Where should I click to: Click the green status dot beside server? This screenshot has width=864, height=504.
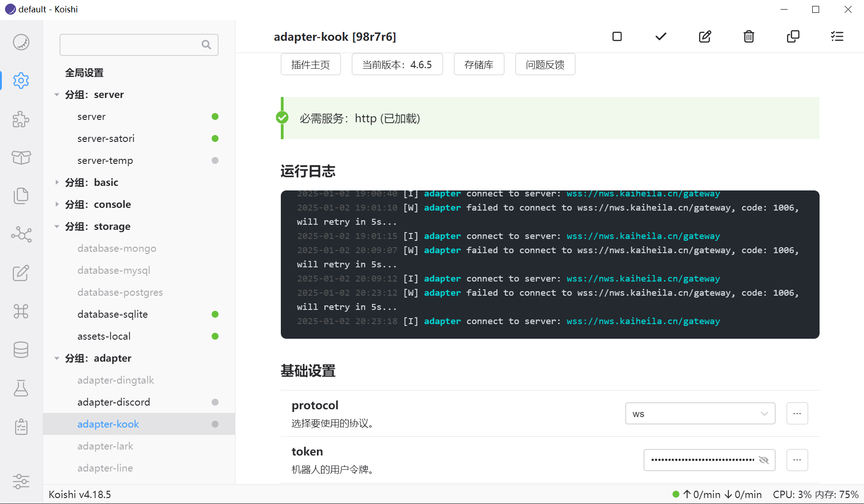coord(215,116)
